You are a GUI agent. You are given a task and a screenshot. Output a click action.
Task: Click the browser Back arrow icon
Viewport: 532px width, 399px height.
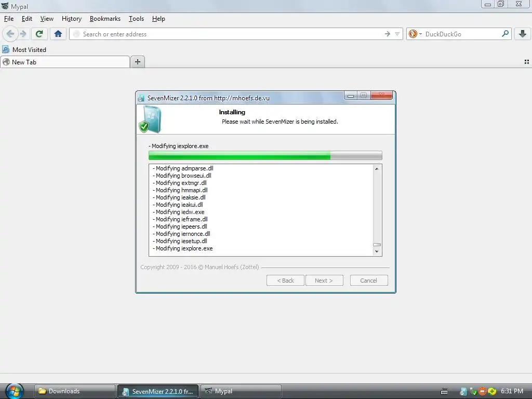(10, 34)
